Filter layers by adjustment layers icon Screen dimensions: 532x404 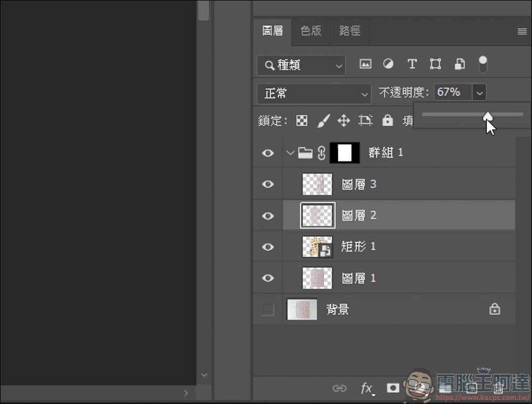(x=388, y=64)
